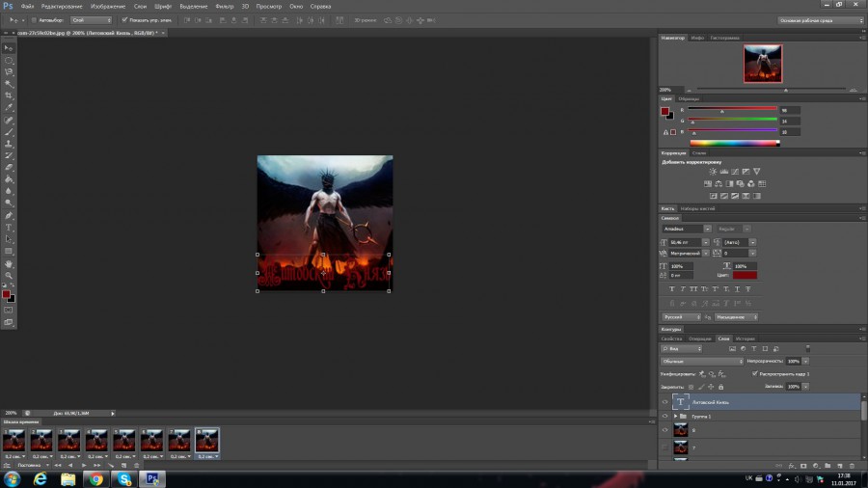Click the Windows Start button
The image size is (868, 488).
[x=13, y=478]
